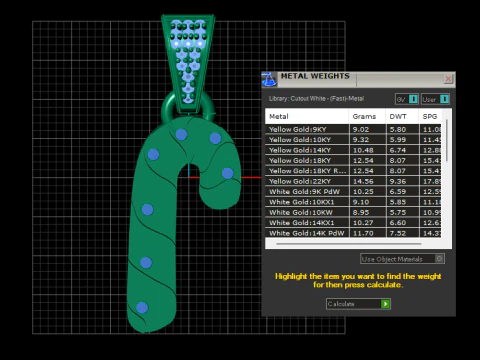The width and height of the screenshot is (480, 360).
Task: Click the 10.48 grams cell
Action: click(367, 150)
